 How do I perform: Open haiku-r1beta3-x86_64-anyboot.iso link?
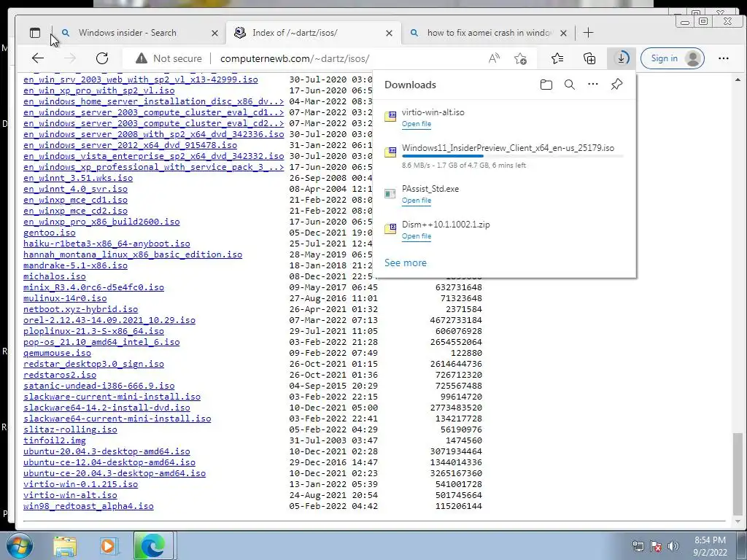[107, 244]
